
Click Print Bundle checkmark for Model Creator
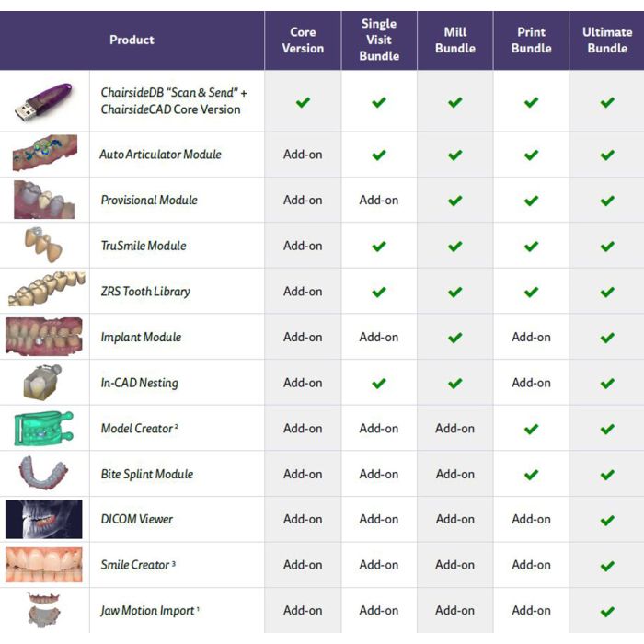coord(531,430)
